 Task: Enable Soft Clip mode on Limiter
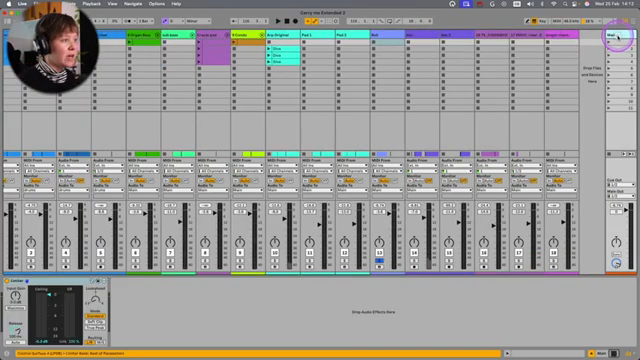point(95,322)
